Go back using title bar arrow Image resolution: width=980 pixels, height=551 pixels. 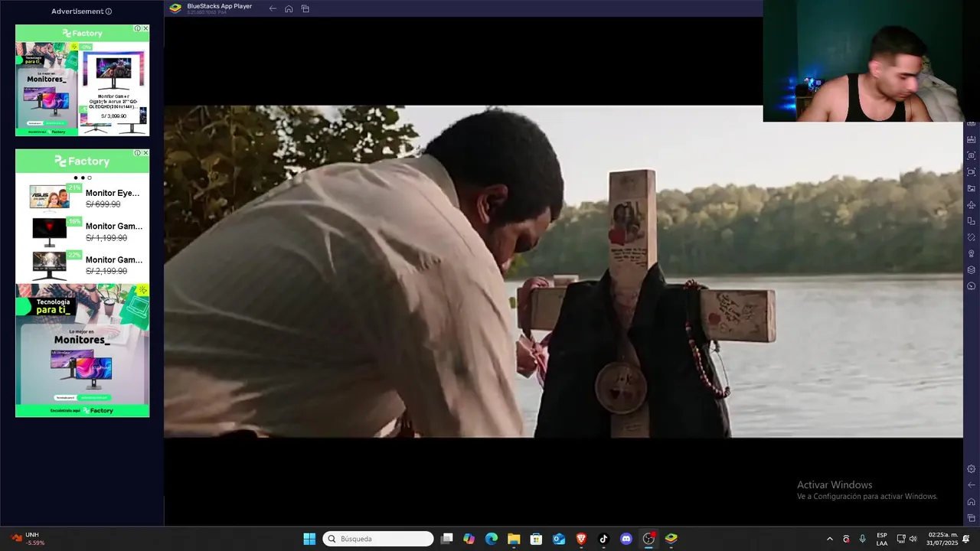pos(273,8)
